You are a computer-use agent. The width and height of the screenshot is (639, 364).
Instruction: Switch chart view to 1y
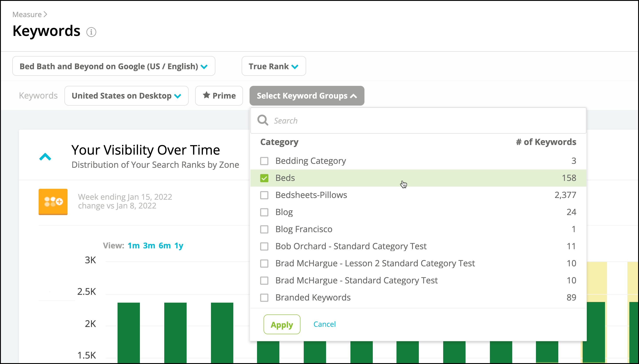click(179, 246)
